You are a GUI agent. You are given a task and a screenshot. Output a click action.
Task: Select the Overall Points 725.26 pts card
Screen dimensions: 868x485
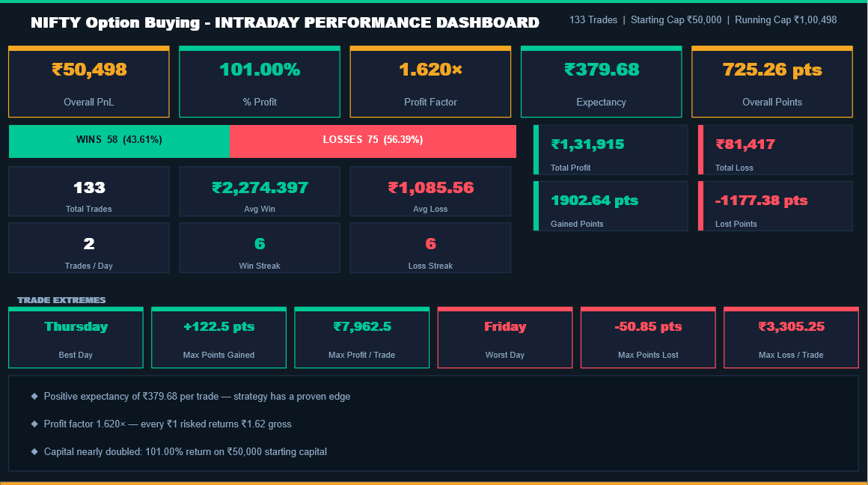click(x=772, y=82)
